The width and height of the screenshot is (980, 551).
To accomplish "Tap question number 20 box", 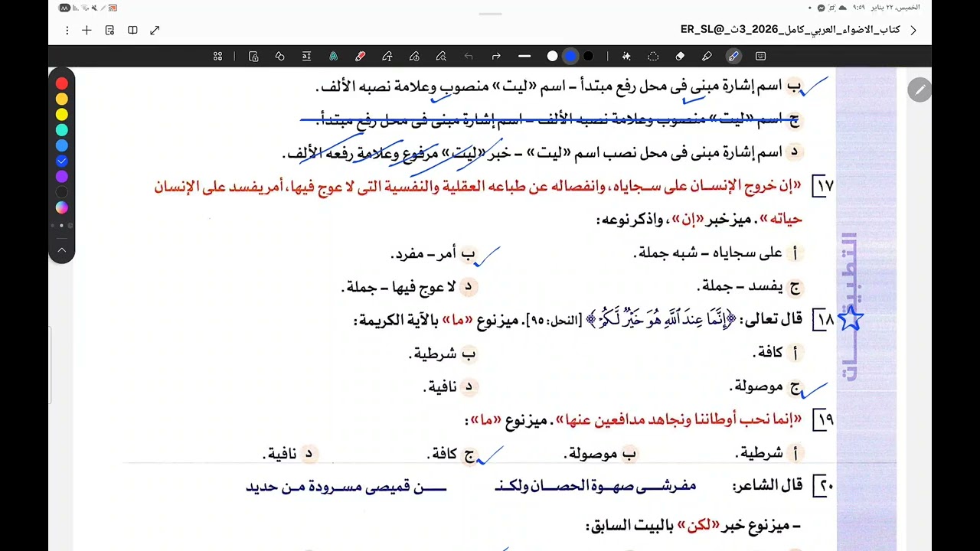I will (823, 485).
